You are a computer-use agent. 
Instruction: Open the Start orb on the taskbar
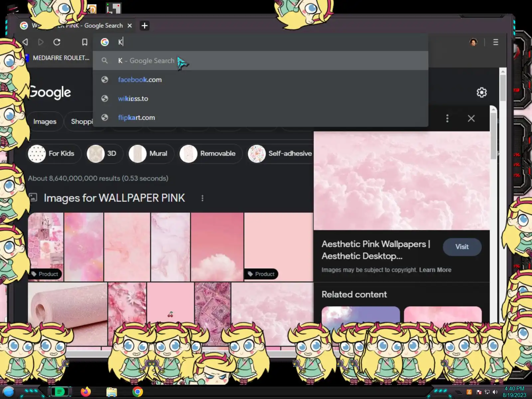coord(9,392)
